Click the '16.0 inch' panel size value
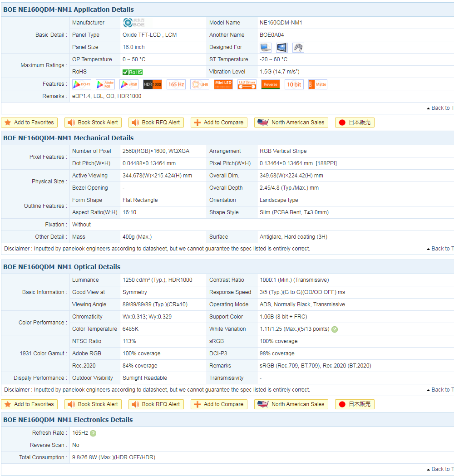Screen dimensions: 454x476 pos(133,47)
